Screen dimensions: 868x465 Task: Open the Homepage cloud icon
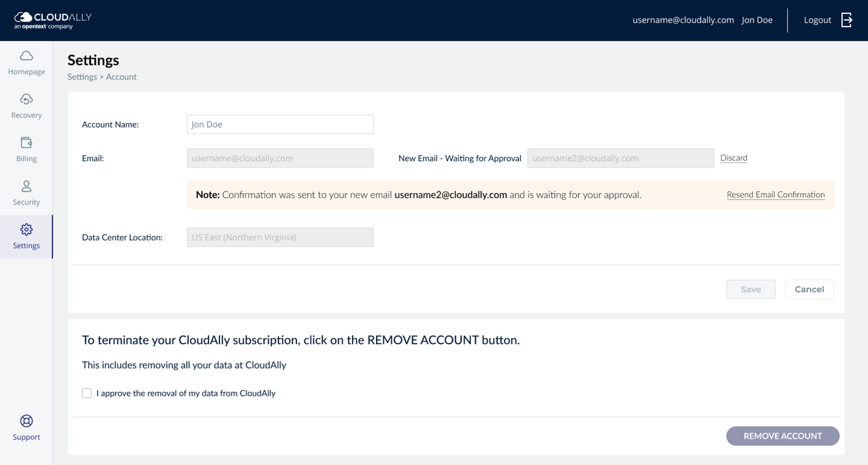tap(26, 56)
